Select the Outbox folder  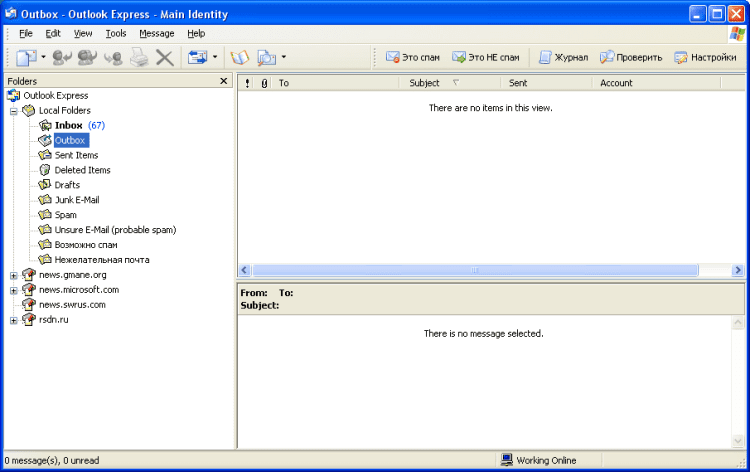[70, 140]
